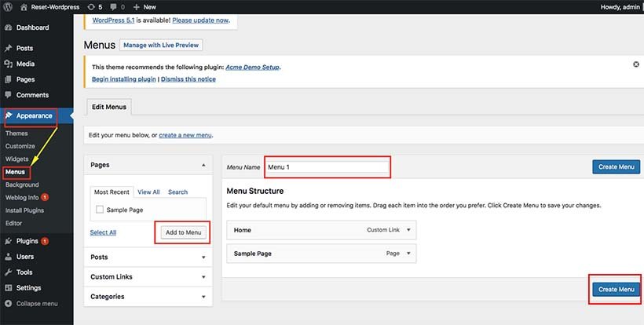644x325 pixels.
Task: Open the WordPress logo menu
Action: [8, 7]
